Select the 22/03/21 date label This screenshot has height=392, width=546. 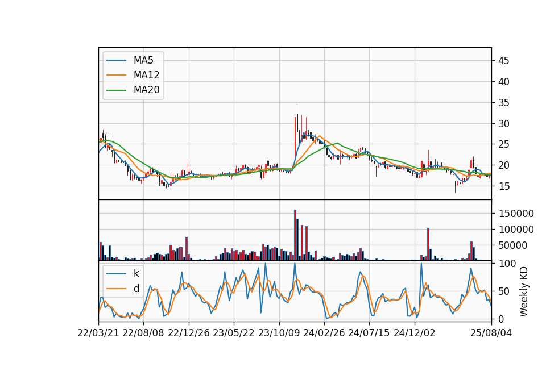click(98, 333)
